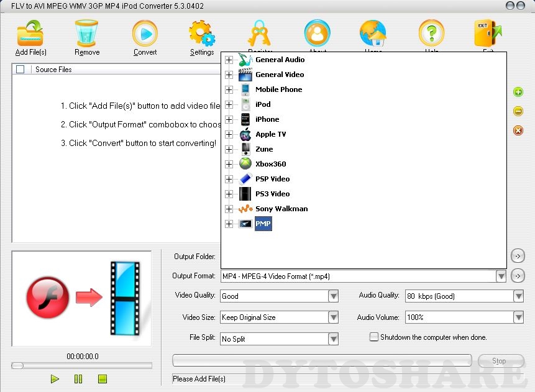Click the Register keys icon
The image size is (535, 392).
[260, 33]
